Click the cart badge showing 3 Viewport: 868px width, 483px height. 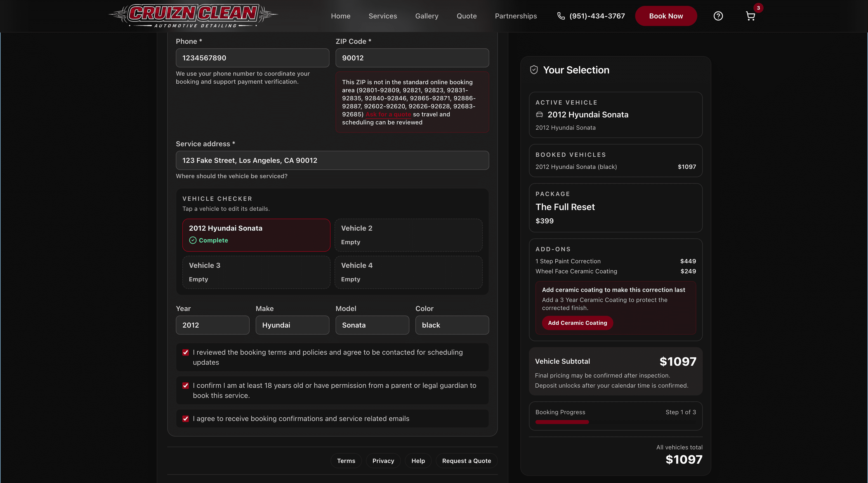click(758, 8)
